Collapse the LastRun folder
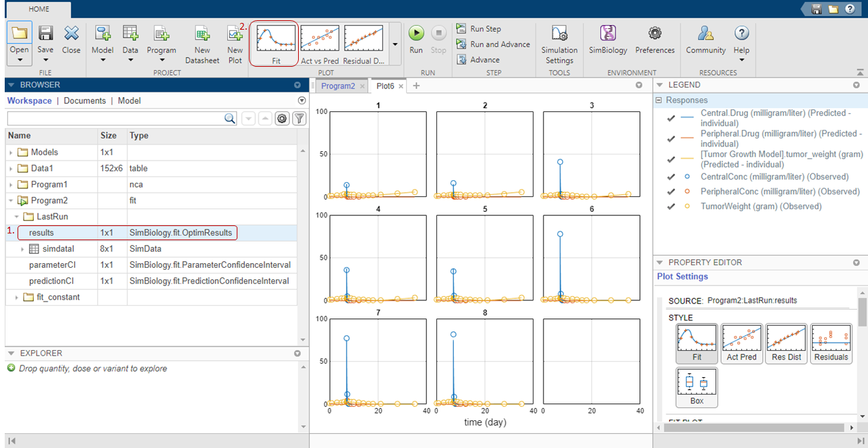868x448 pixels. pos(17,217)
